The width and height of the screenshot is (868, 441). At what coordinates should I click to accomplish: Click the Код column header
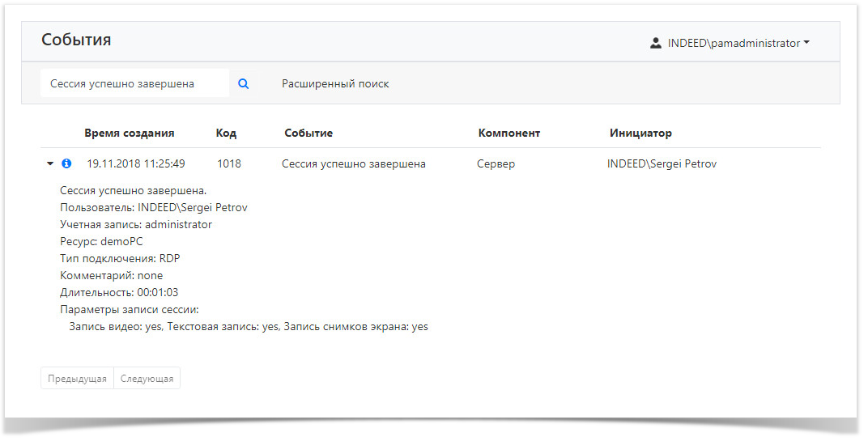click(226, 133)
